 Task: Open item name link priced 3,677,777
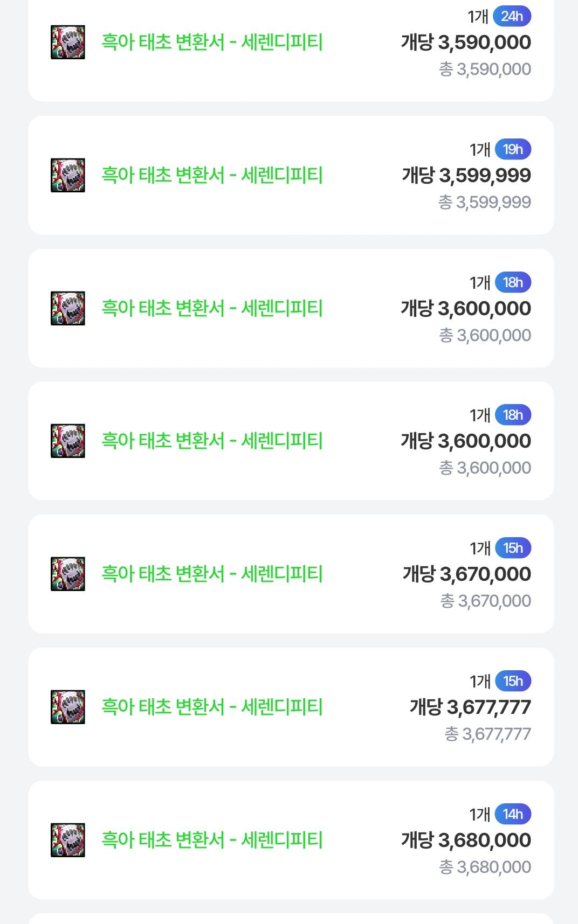pos(212,707)
